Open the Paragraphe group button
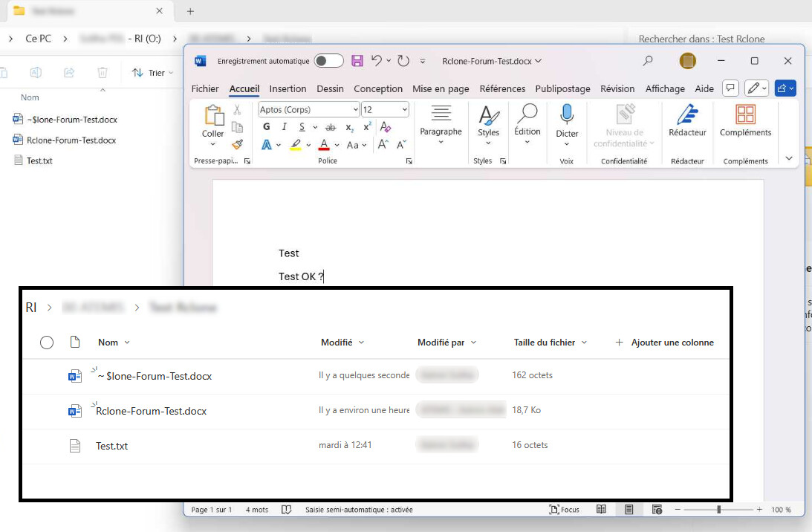Viewport: 812px width, 532px height. (441, 124)
